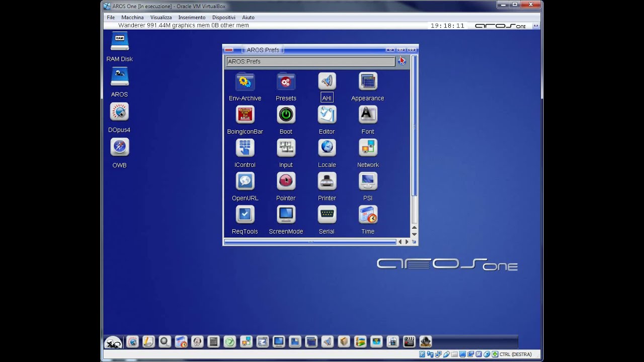Click the scroll right arrow in Prefs window
This screenshot has height=362, width=644.
(407, 242)
